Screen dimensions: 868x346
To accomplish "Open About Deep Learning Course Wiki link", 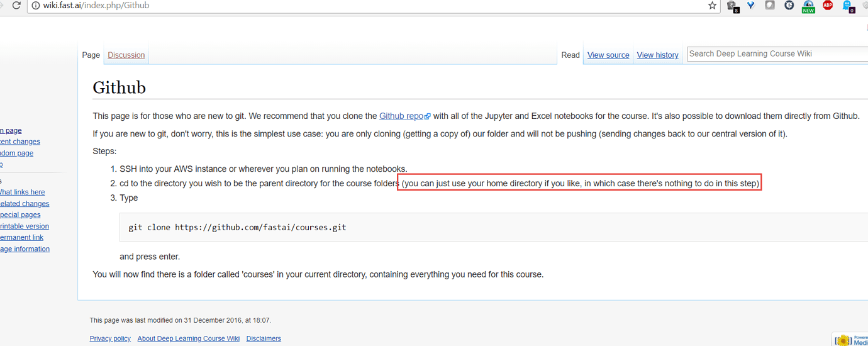I will (x=188, y=338).
